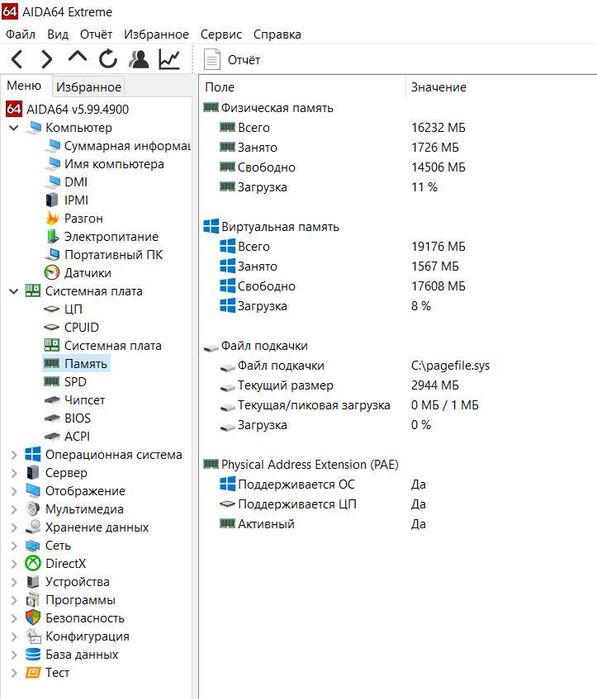Screen dimensions: 597x699
Task: Open the Вид menu
Action: click(x=58, y=34)
